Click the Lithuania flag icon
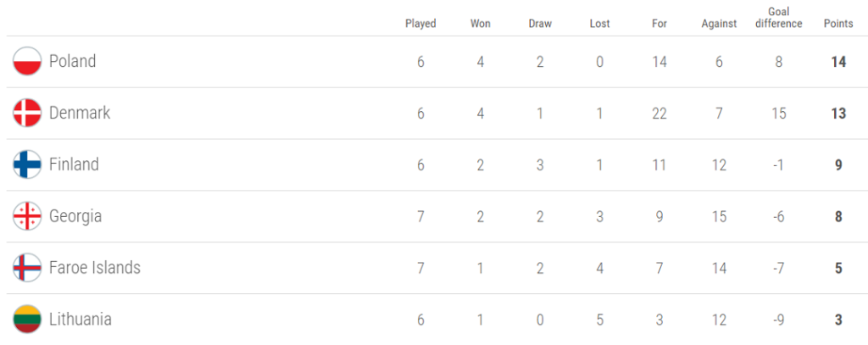This screenshot has width=868, height=345. (x=27, y=320)
